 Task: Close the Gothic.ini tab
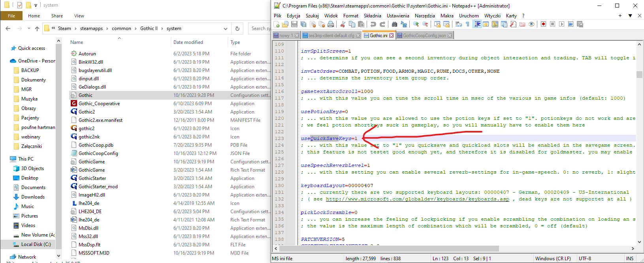(391, 35)
